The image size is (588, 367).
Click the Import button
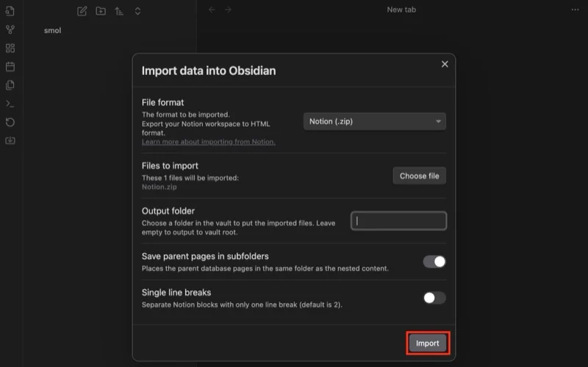click(428, 343)
